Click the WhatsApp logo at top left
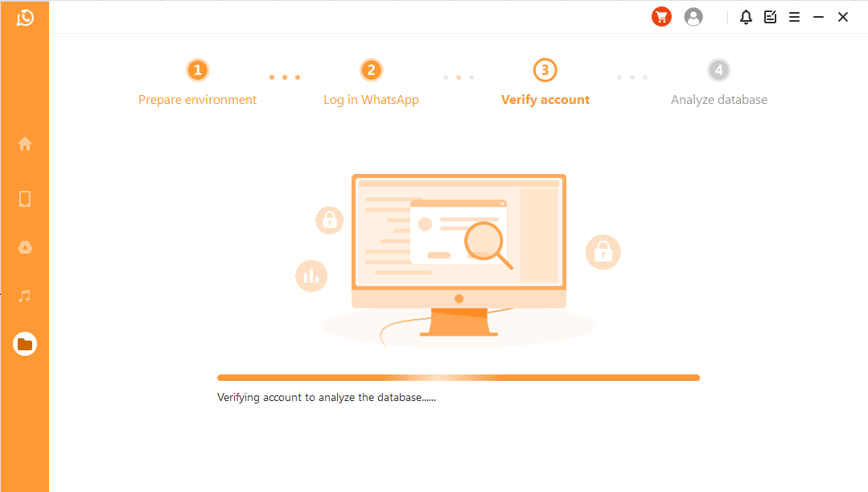868x492 pixels. click(x=25, y=19)
